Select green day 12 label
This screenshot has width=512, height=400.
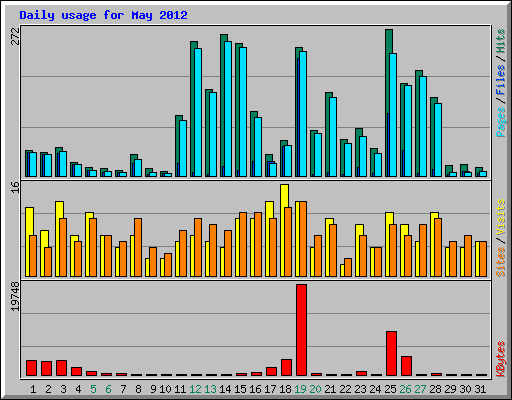coord(195,389)
